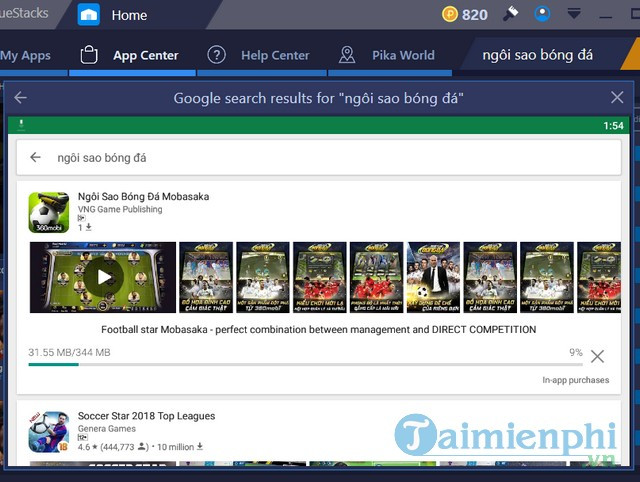Image resolution: width=640 pixels, height=482 pixels.
Task: Open the user account avatar icon
Action: point(542,15)
